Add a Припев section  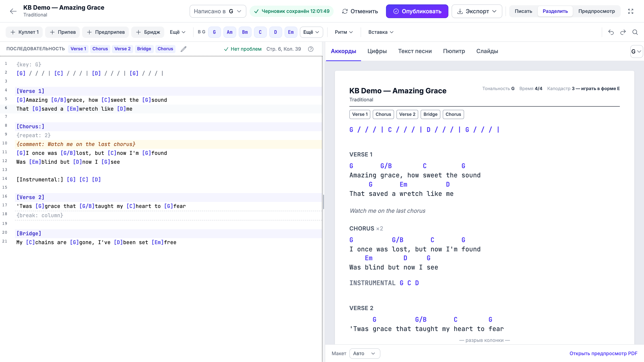point(63,32)
